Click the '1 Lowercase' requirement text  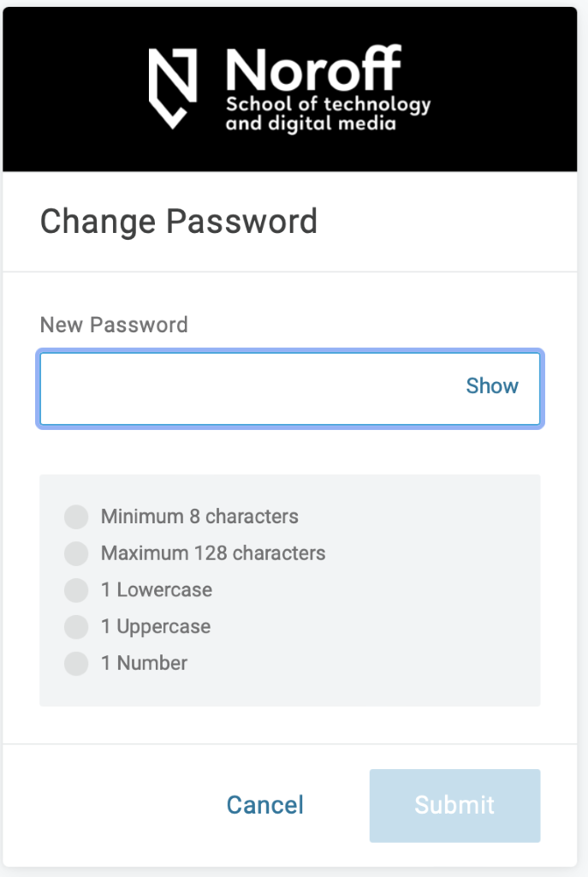pos(157,590)
